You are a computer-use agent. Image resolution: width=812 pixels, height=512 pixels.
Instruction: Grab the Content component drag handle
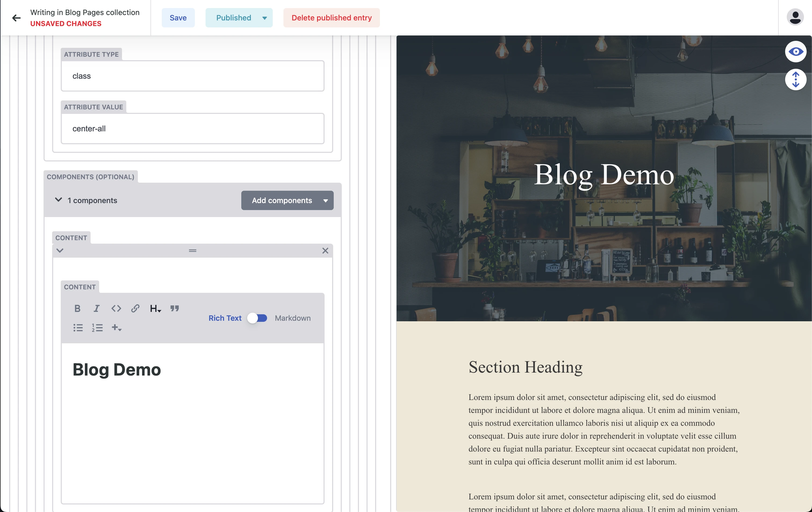[x=193, y=251]
